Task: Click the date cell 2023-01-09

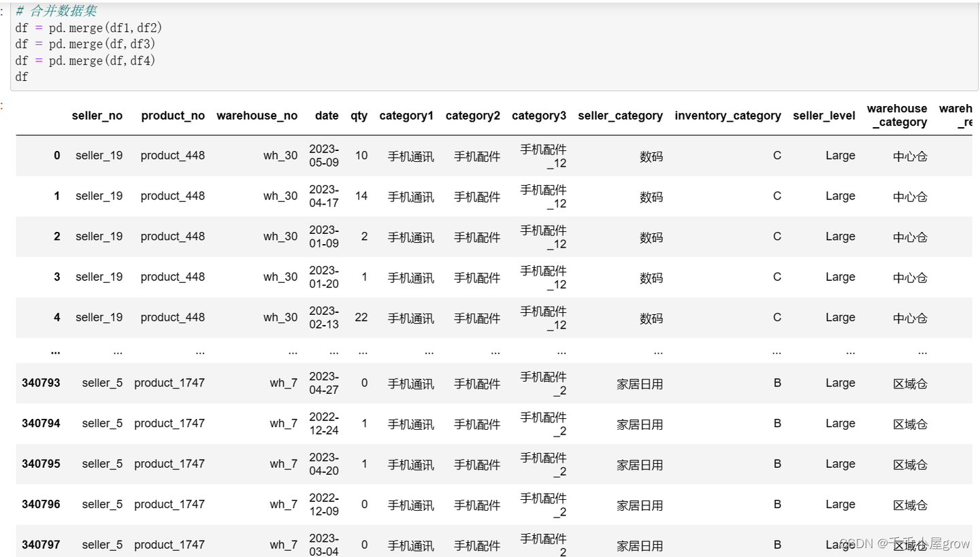Action: click(x=324, y=237)
